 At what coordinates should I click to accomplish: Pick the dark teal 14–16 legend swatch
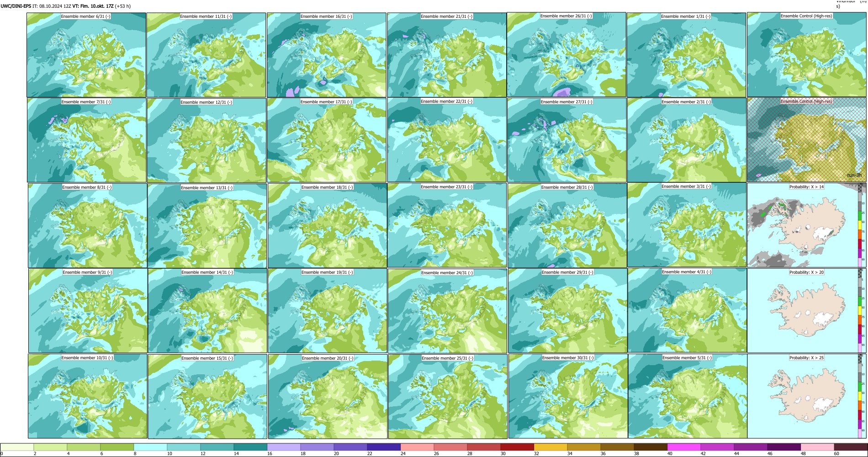click(x=250, y=447)
